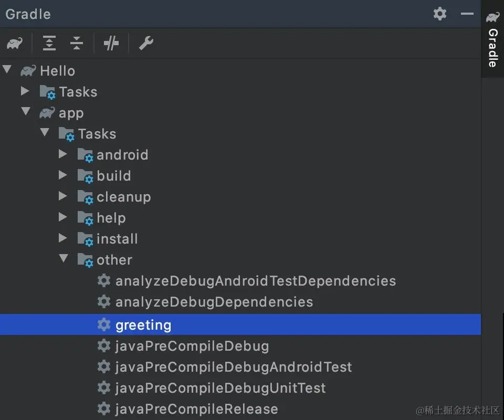This screenshot has width=504, height=420.
Task: Click the app Tasks folder icon
Action: [67, 134]
